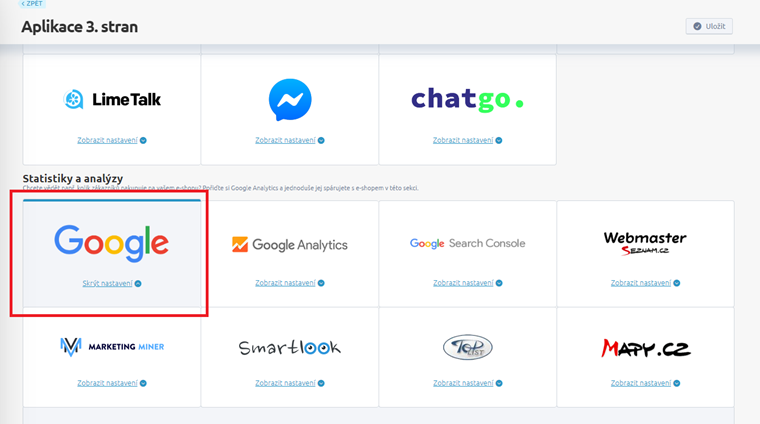The width and height of the screenshot is (760, 424).
Task: Click the Mapy.cz logo
Action: (x=645, y=348)
